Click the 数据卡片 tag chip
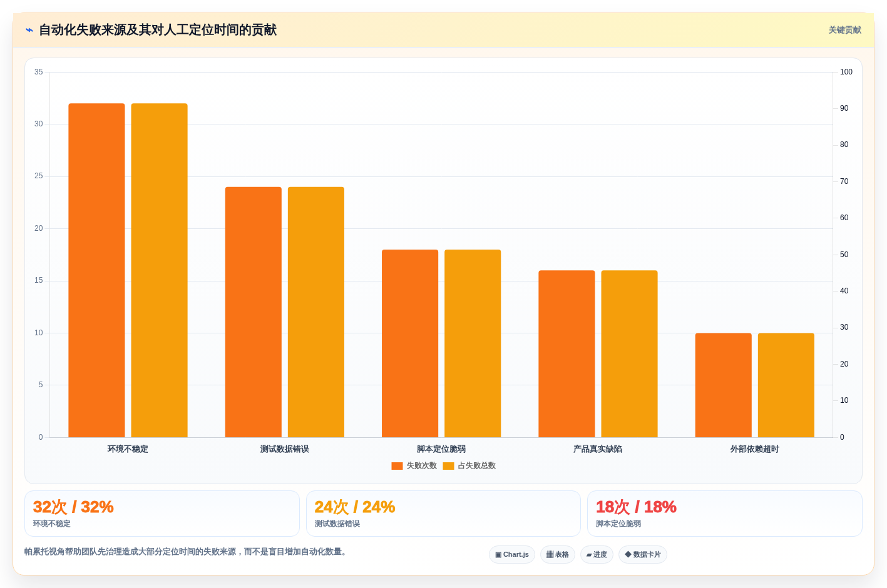 coord(643,555)
